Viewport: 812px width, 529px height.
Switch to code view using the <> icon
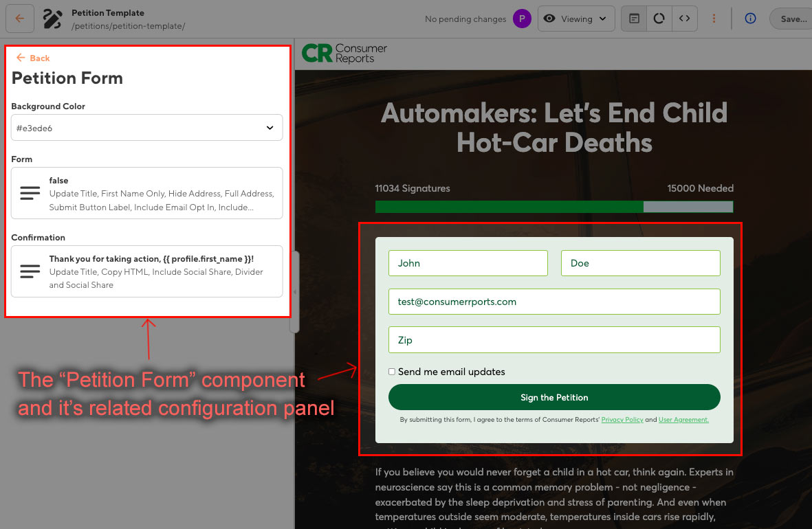(685, 19)
